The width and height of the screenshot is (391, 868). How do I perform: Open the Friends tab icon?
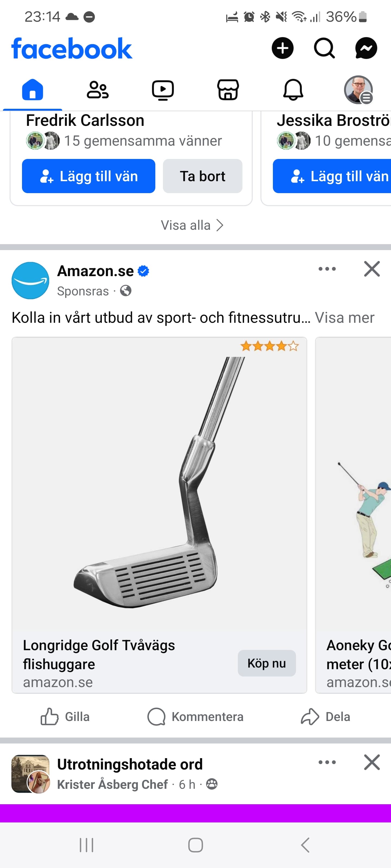pos(97,90)
